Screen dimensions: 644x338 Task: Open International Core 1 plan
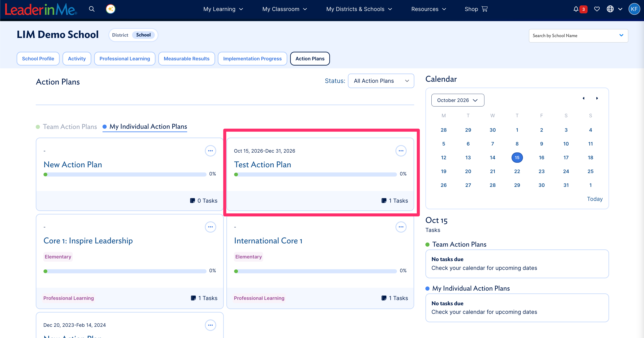click(268, 241)
